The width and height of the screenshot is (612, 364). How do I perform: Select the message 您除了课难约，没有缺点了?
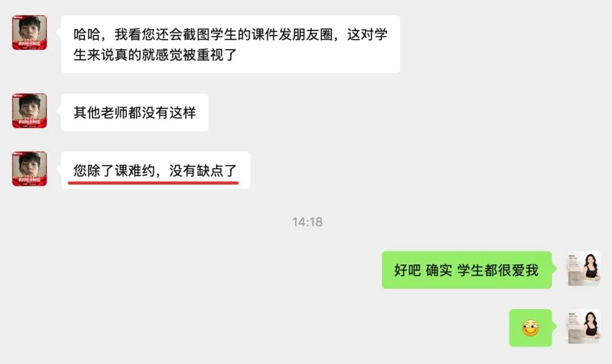(156, 170)
